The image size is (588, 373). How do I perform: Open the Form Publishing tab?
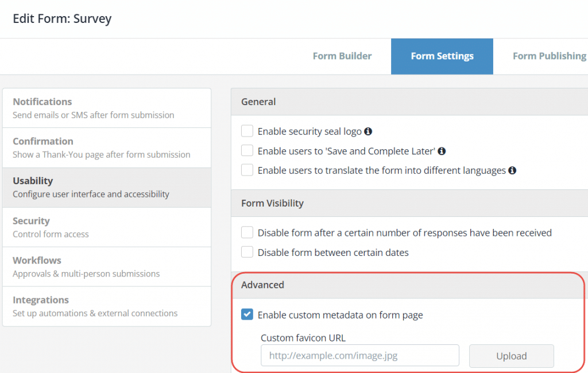coord(549,56)
